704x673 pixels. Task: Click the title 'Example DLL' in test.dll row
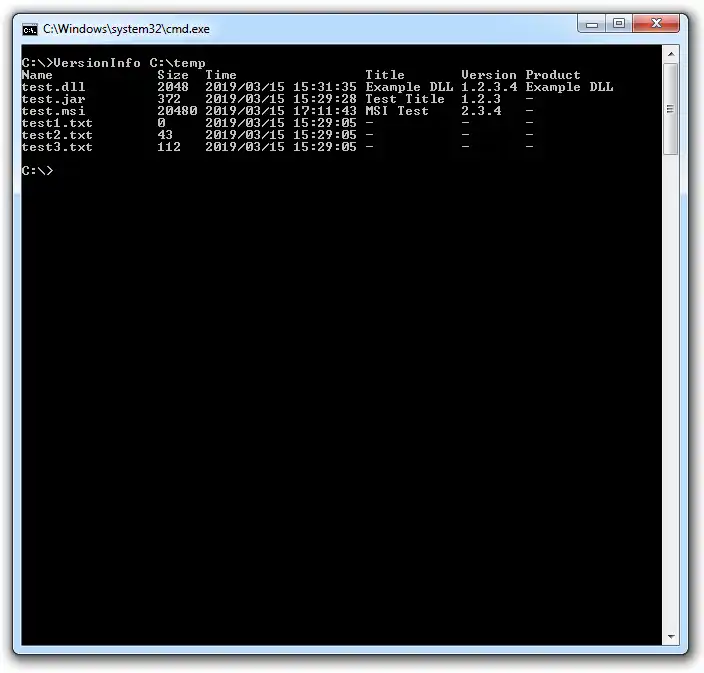(409, 87)
